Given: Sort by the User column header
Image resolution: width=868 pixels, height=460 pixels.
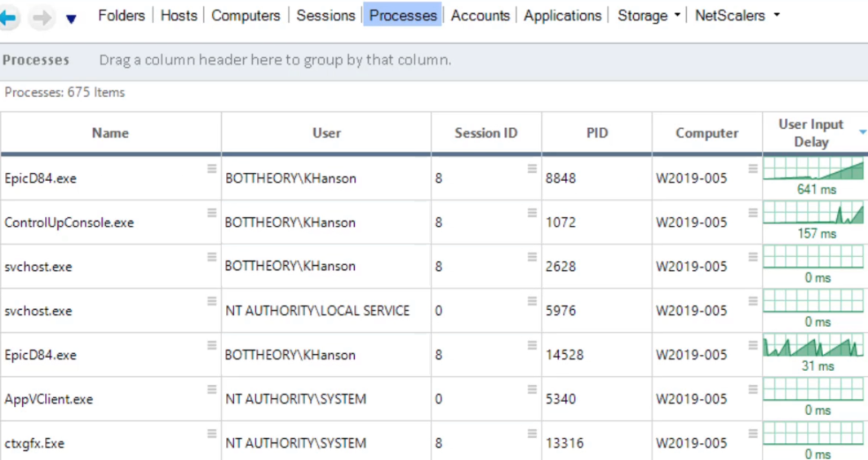Looking at the screenshot, I should pos(326,133).
